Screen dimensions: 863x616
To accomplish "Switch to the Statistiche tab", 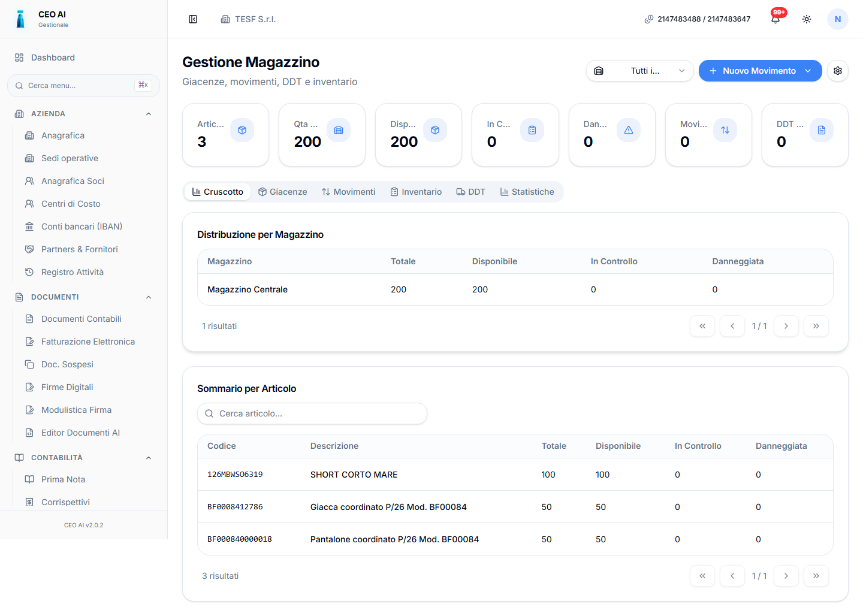I will [x=527, y=192].
